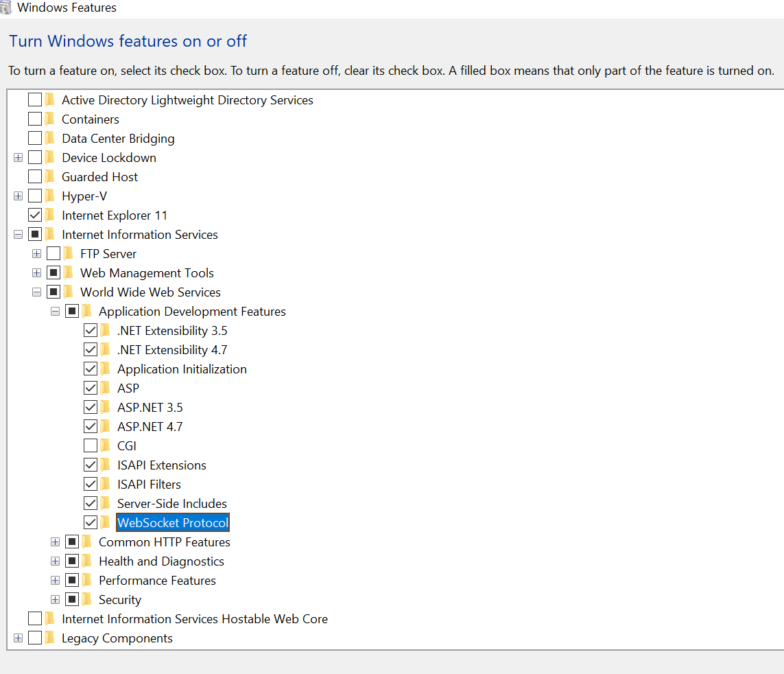Uncheck the ASP.NET 4.7 checkbox
The height and width of the screenshot is (674, 784).
[91, 427]
